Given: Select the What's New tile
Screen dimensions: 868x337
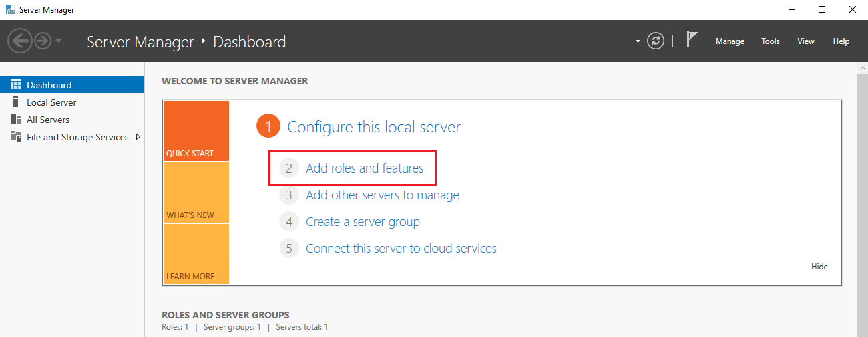Looking at the screenshot, I should click(x=196, y=193).
